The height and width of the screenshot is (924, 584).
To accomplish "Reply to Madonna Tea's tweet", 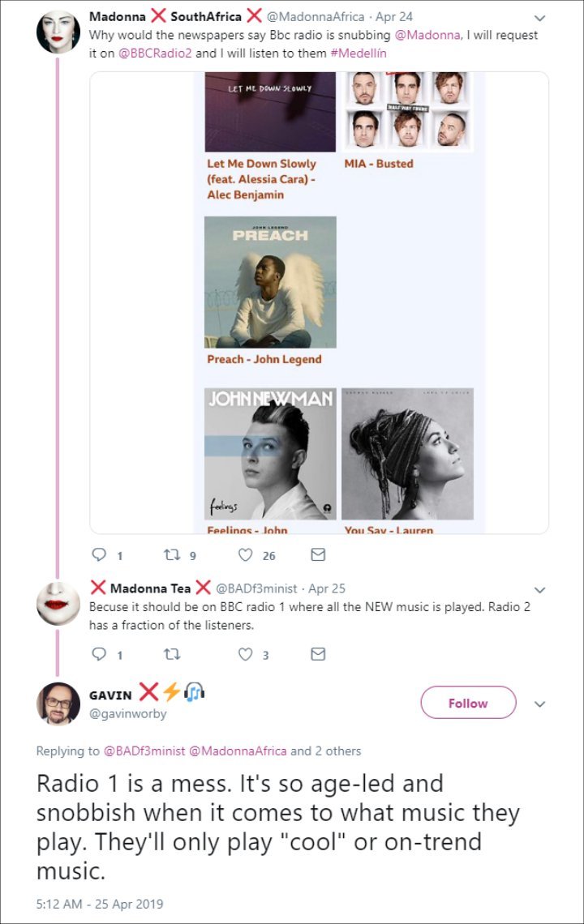I will pyautogui.click(x=99, y=654).
